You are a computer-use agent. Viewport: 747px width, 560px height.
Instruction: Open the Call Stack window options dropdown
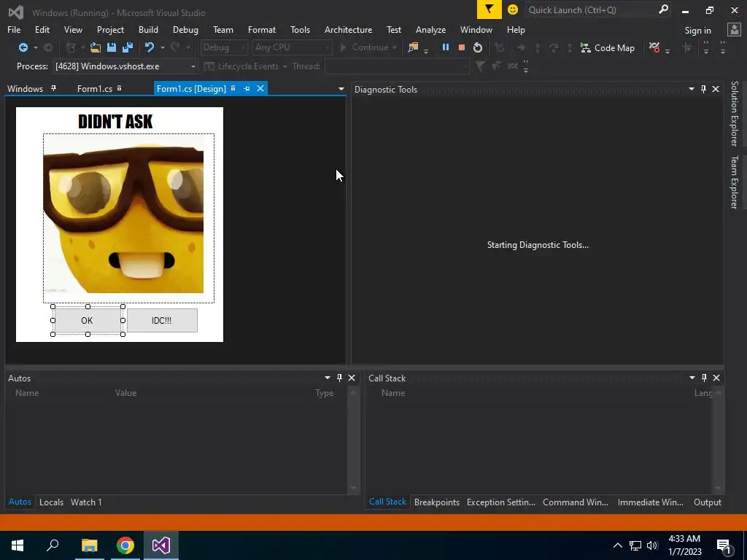tap(692, 378)
